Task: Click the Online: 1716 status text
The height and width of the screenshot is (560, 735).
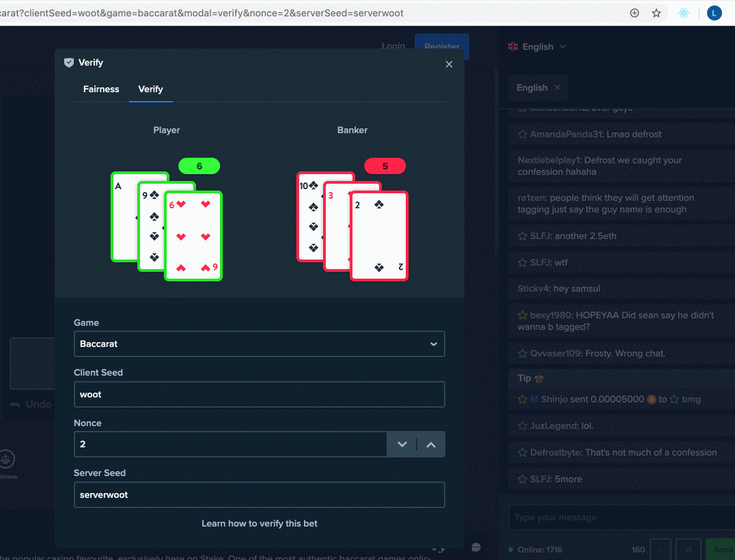Action: [540, 550]
